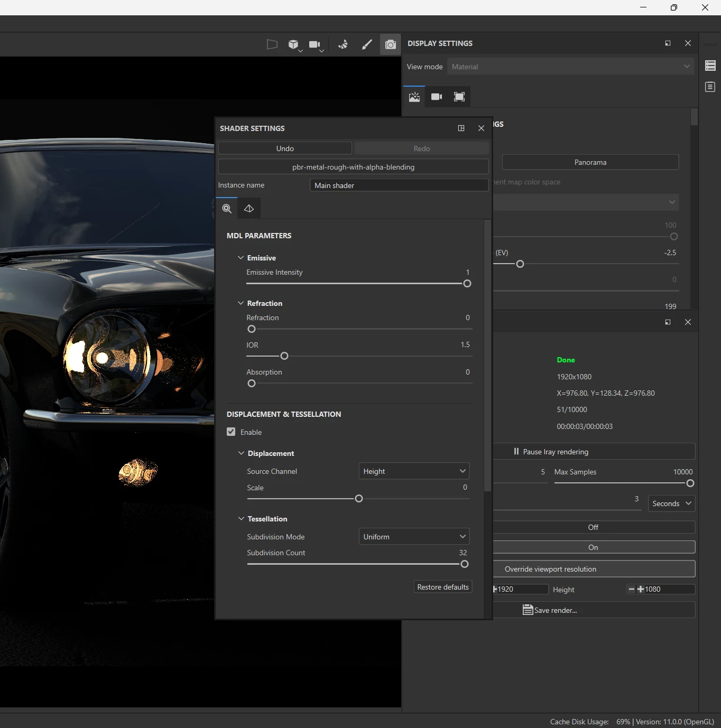Switch to camera settings tab icon

437,97
